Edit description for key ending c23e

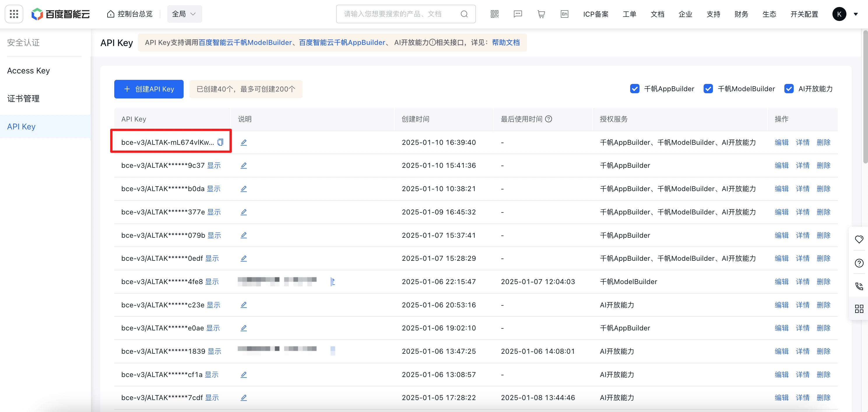click(244, 305)
